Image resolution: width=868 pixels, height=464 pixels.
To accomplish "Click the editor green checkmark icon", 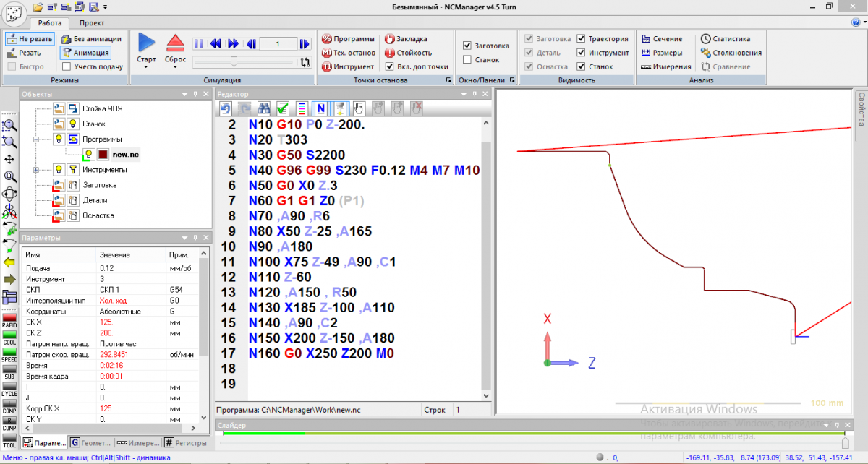I will [283, 108].
